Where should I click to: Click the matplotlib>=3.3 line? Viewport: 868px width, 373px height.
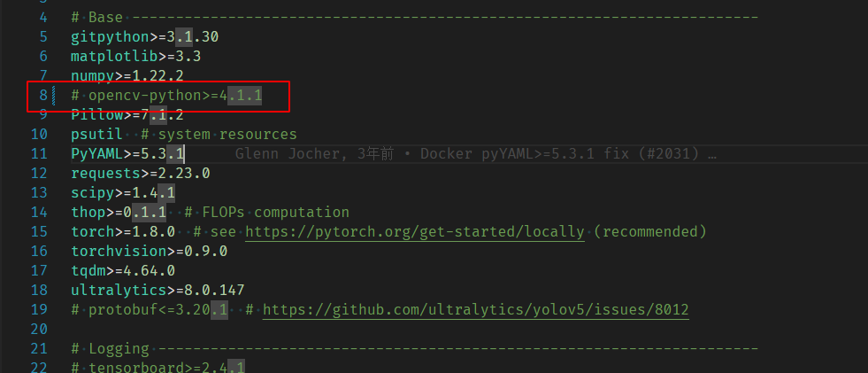pyautogui.click(x=135, y=57)
